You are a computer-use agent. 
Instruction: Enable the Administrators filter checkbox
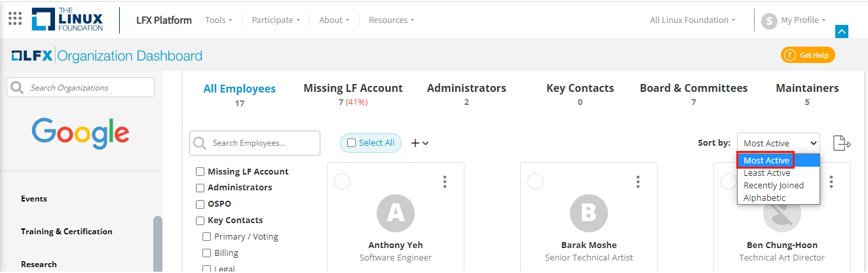pos(200,188)
